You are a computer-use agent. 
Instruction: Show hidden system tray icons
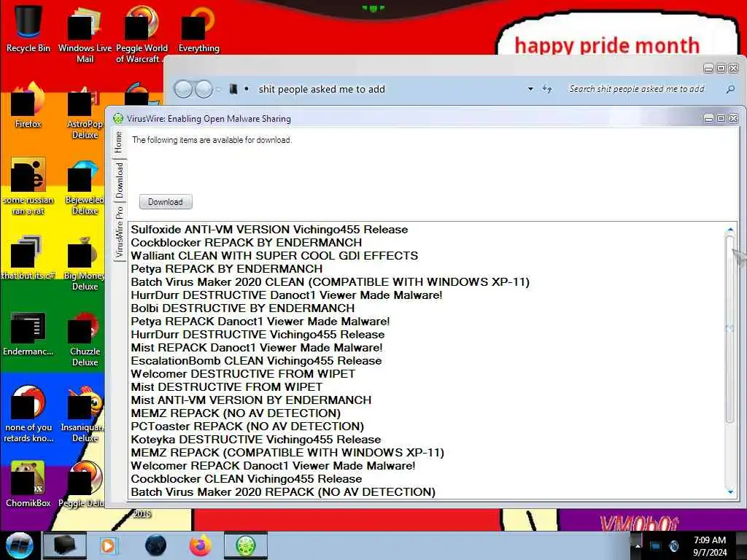click(x=637, y=546)
